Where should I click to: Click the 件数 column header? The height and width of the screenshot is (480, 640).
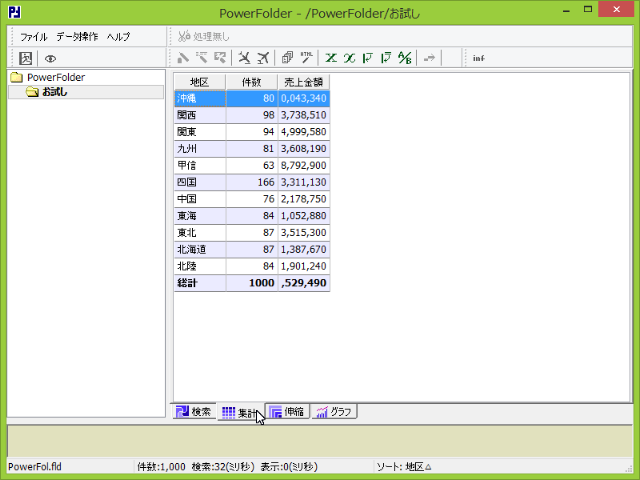pos(251,82)
